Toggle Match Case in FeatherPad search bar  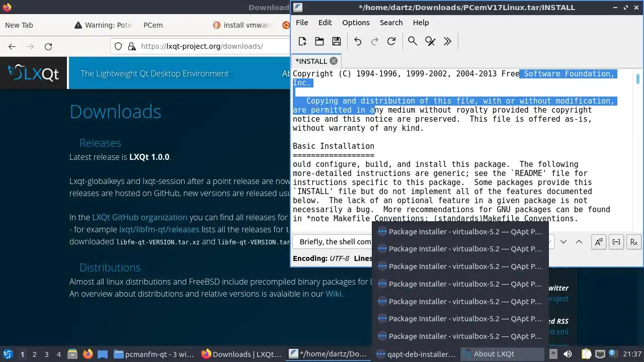click(x=599, y=242)
